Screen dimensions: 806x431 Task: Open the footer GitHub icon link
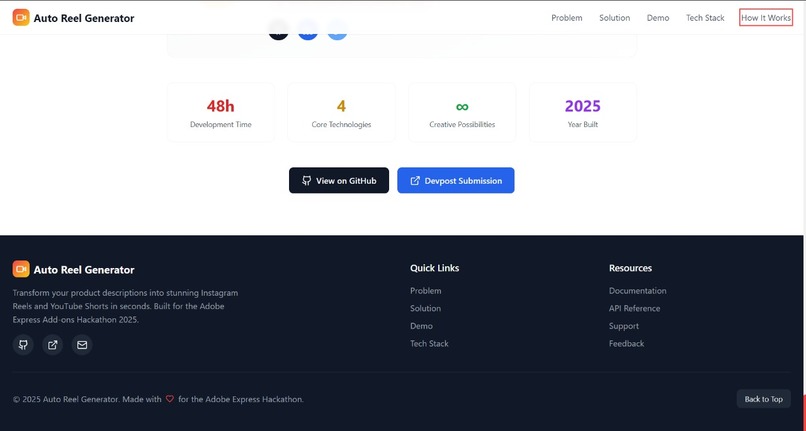point(23,345)
